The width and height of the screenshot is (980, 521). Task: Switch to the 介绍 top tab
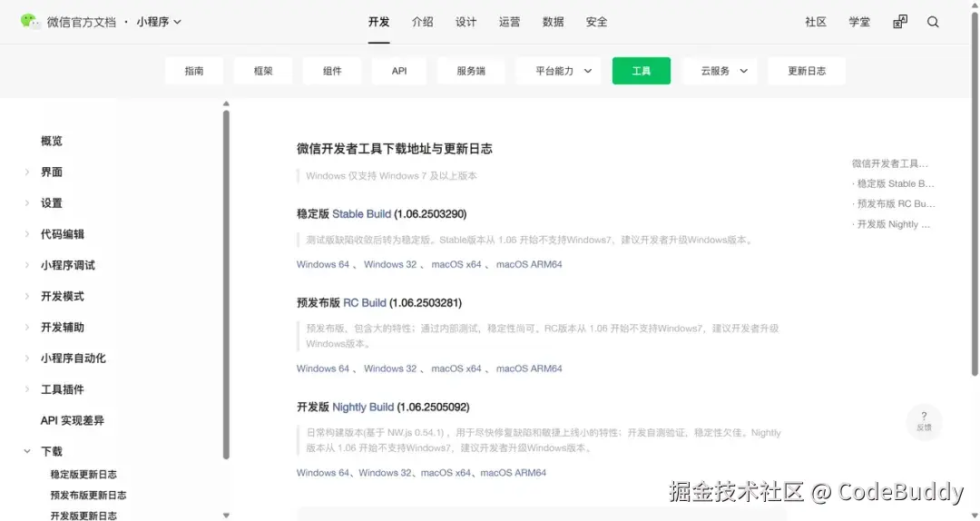[x=423, y=22]
